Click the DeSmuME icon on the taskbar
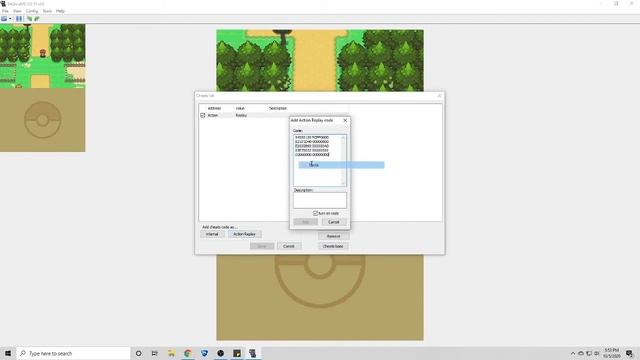Image resolution: width=640 pixels, height=360 pixels. point(253,353)
